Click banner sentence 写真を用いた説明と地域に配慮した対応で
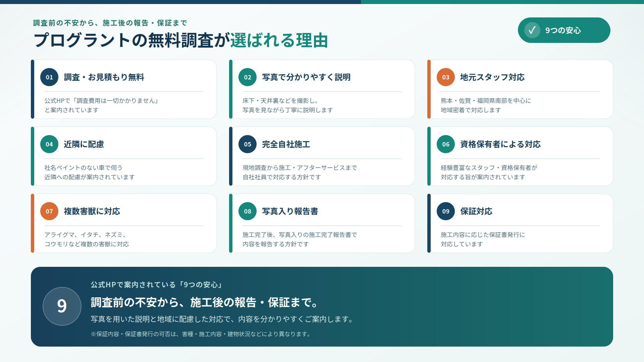The height and width of the screenshot is (362, 644). pyautogui.click(x=160, y=319)
